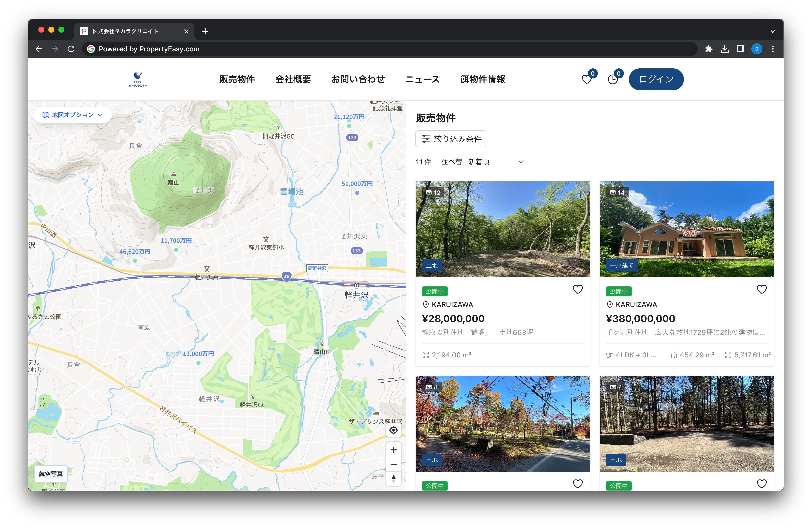
Task: Open favorites heart icon in header
Action: pos(586,79)
